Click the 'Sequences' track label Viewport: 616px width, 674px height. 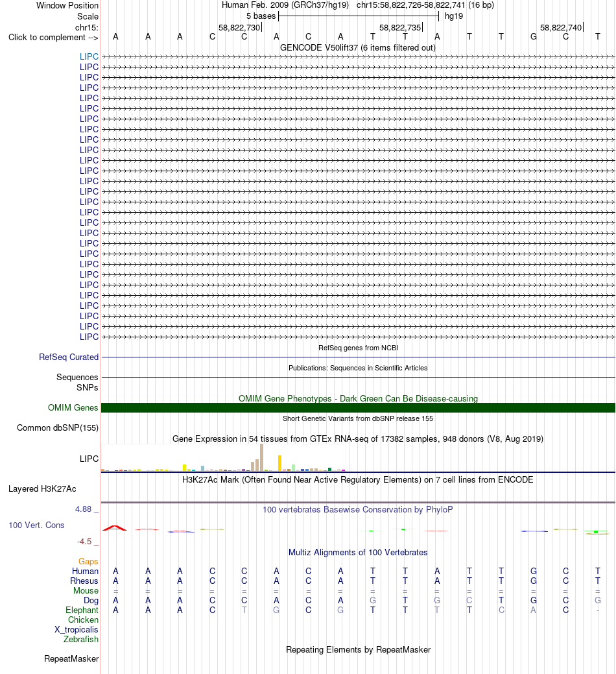(77, 377)
